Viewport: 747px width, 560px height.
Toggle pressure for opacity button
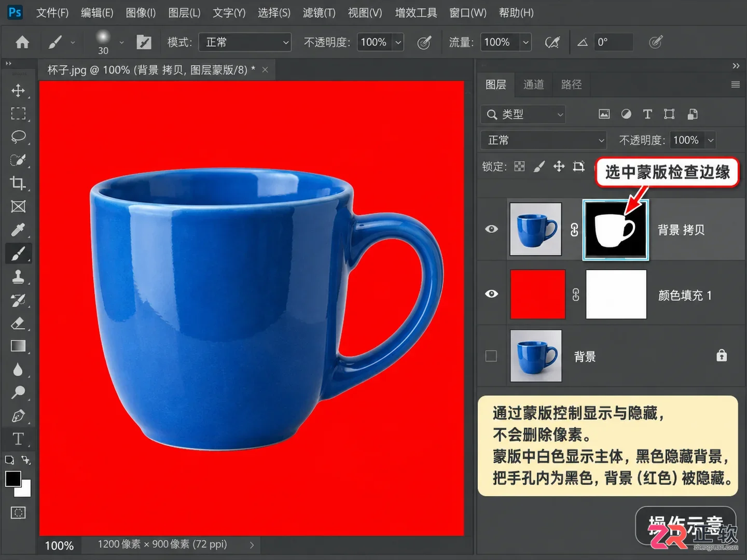pyautogui.click(x=424, y=43)
